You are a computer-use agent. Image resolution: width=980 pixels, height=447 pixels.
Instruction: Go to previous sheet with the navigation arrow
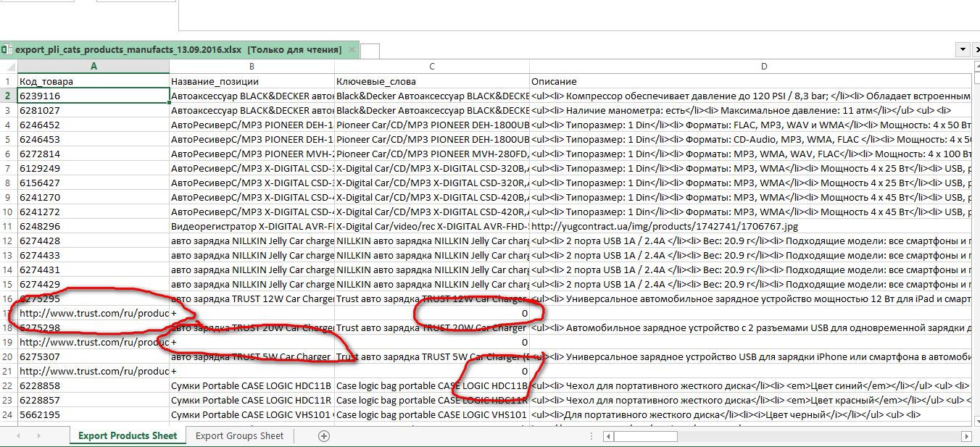pos(19,435)
